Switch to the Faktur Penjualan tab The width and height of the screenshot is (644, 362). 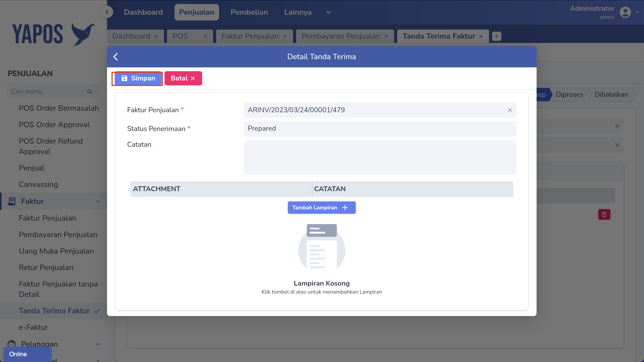pos(250,36)
